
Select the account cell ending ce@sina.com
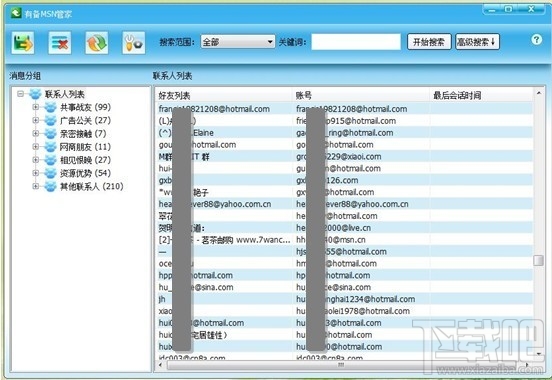coord(333,287)
